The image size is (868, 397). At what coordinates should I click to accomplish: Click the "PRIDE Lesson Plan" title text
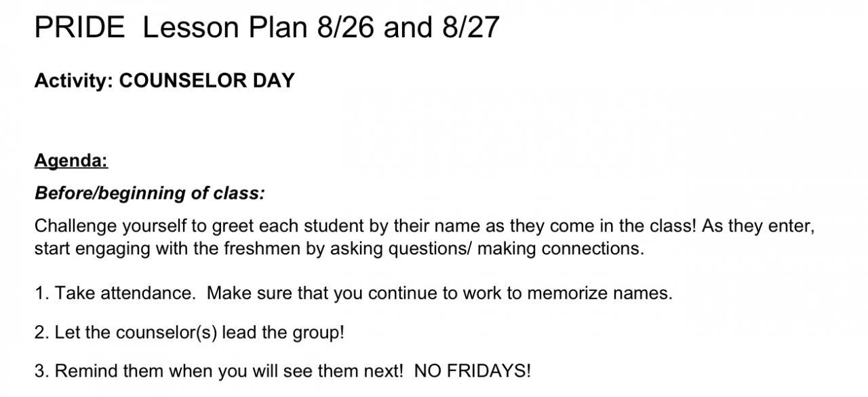click(x=173, y=27)
